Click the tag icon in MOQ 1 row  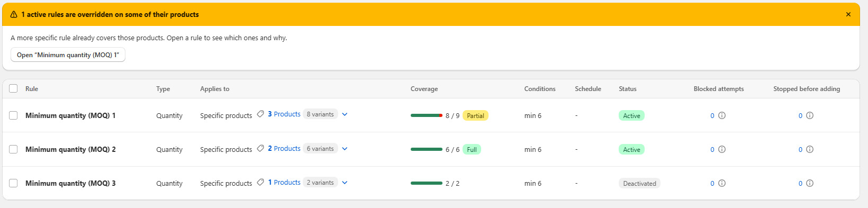pos(260,114)
